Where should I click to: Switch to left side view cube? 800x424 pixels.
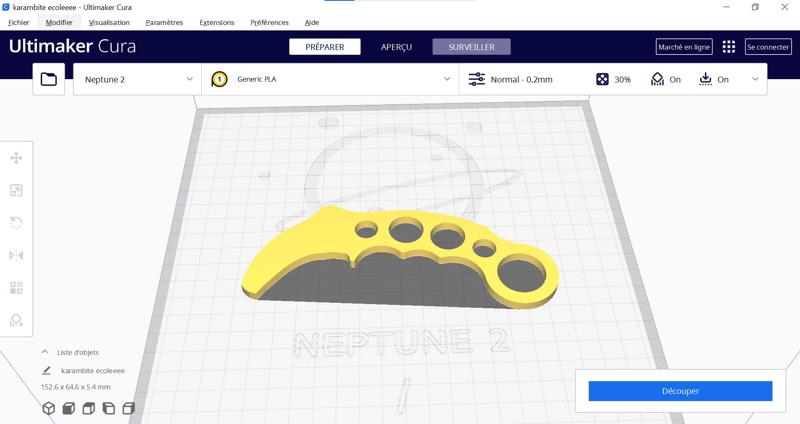(x=109, y=408)
